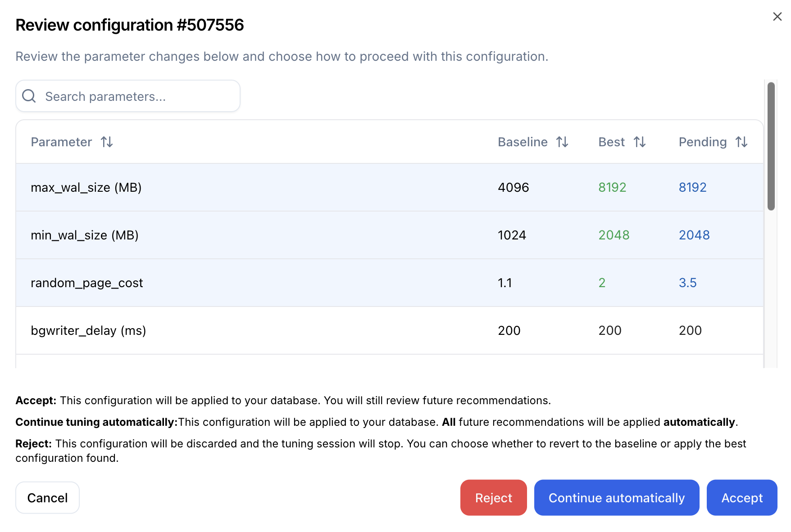This screenshot has height=532, width=791.
Task: Select the max_wal_size (MB) row
Action: [x=270, y=187]
